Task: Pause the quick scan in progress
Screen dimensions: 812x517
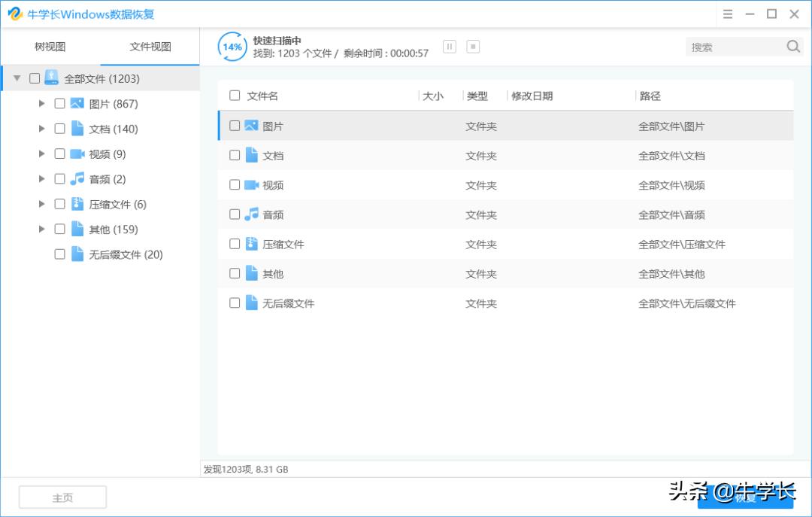Action: [x=449, y=46]
